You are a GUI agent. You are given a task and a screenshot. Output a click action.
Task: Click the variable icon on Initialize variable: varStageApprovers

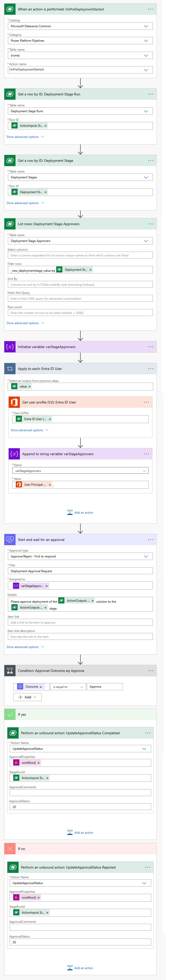(x=10, y=347)
